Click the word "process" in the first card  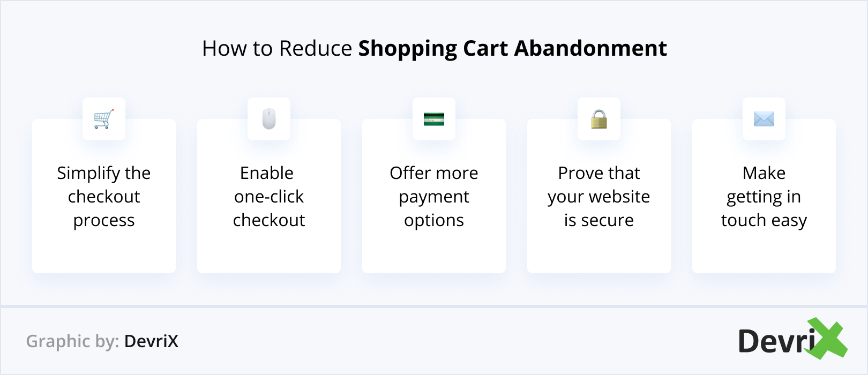point(104,220)
